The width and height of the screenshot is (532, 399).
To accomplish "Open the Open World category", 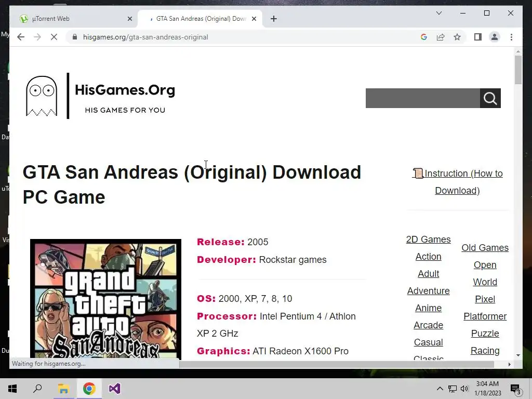I will [x=485, y=273].
